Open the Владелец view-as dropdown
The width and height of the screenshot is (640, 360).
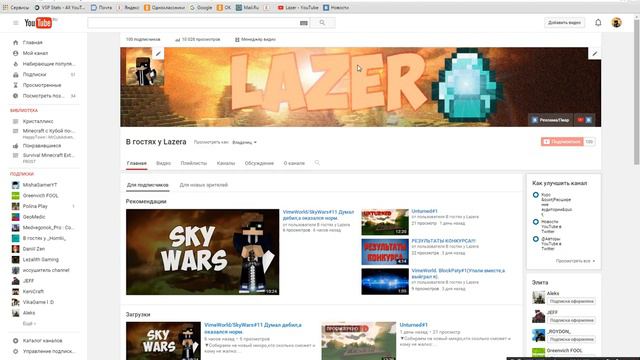point(244,142)
